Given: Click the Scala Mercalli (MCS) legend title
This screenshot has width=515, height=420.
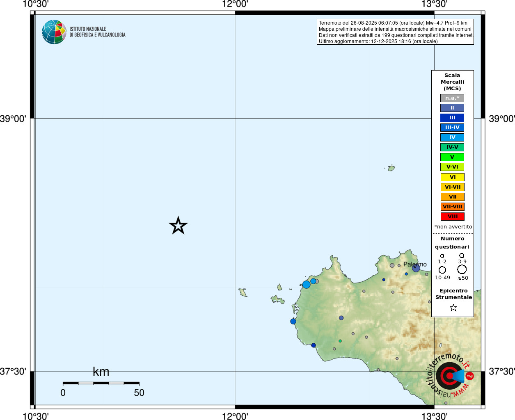Looking at the screenshot, I should pyautogui.click(x=452, y=82).
